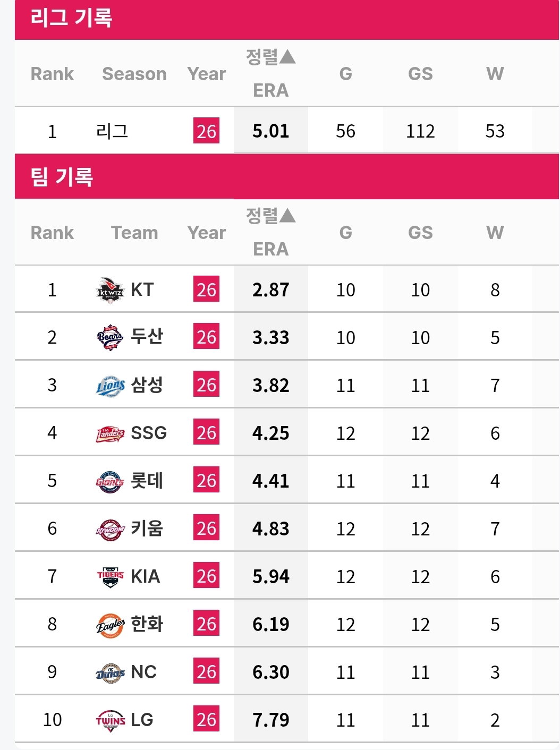Click the Kiwoom Heroes team logo
This screenshot has height=750, width=560.
[x=110, y=529]
